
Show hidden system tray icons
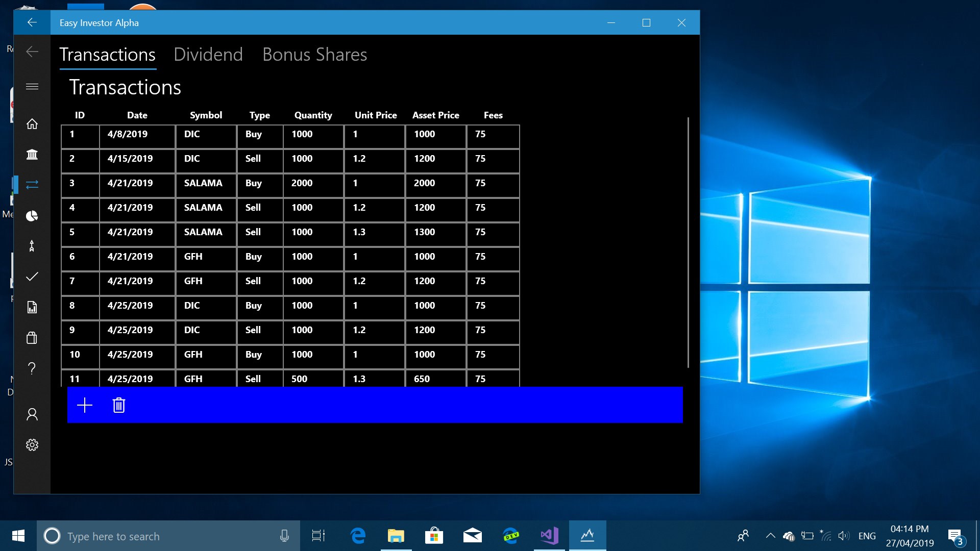point(770,536)
